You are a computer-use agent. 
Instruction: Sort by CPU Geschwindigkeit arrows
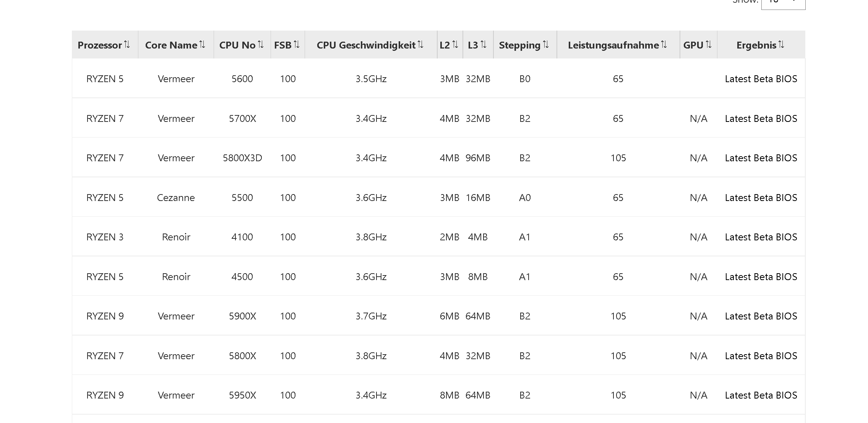tap(420, 45)
